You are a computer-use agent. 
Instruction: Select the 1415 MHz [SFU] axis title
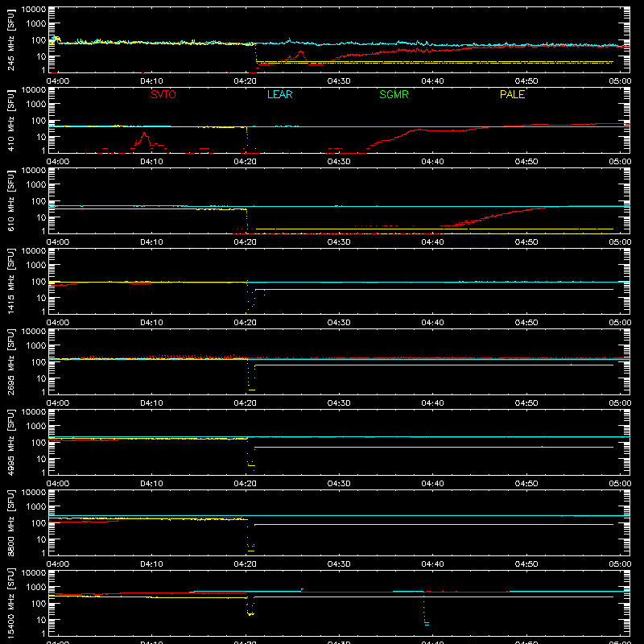[x=10, y=281]
